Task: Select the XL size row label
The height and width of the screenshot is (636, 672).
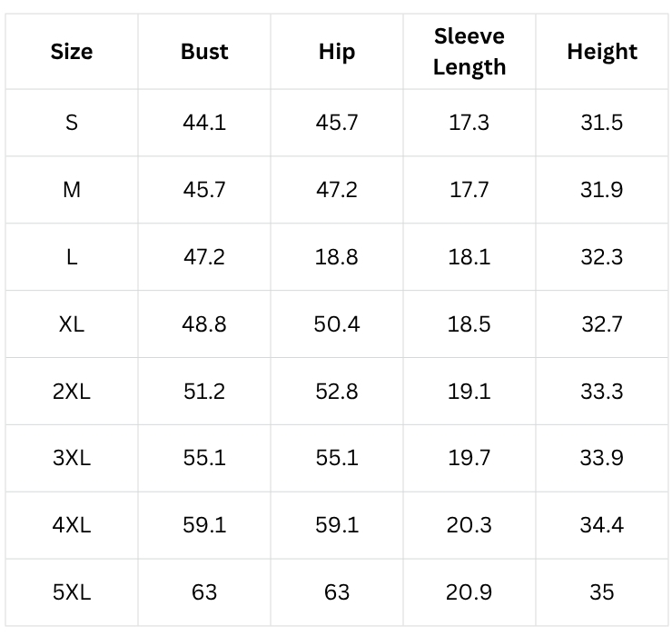Action: (x=72, y=324)
